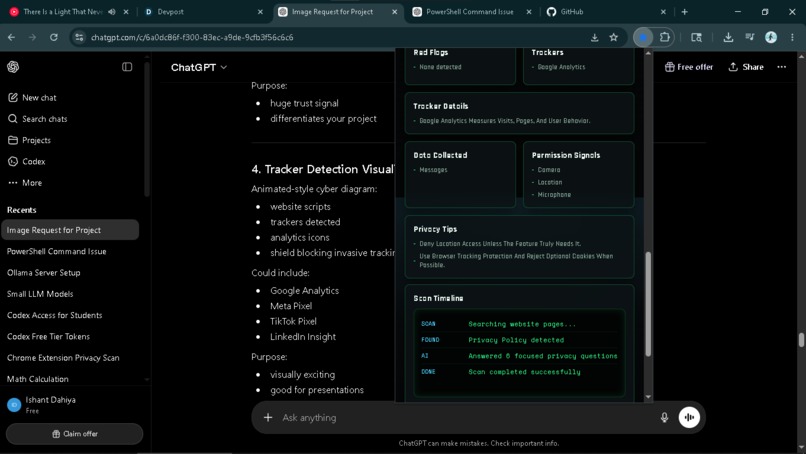This screenshot has height=454, width=806.
Task: Open Projects in the sidebar
Action: coord(29,140)
